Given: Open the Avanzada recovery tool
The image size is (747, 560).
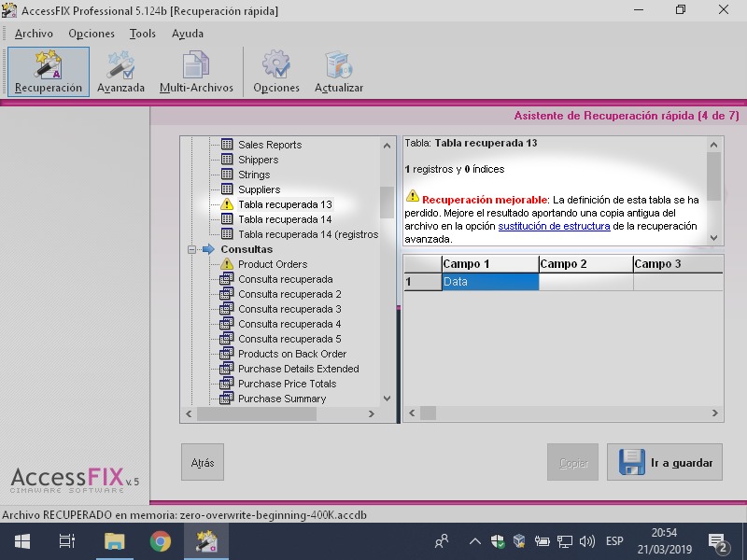Looking at the screenshot, I should tap(120, 72).
